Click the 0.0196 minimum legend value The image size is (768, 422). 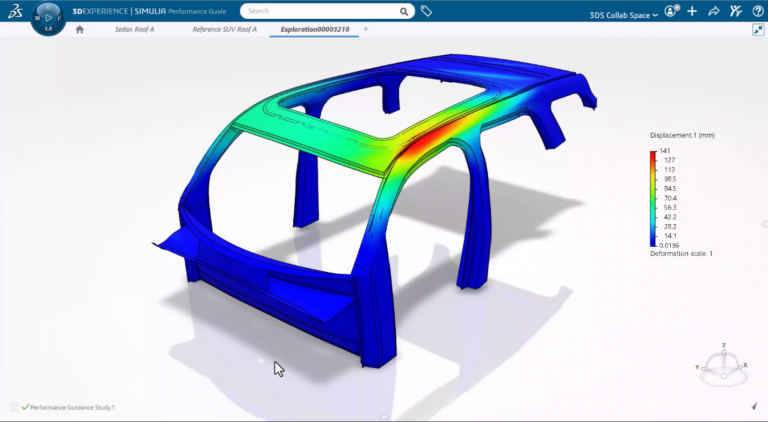669,245
